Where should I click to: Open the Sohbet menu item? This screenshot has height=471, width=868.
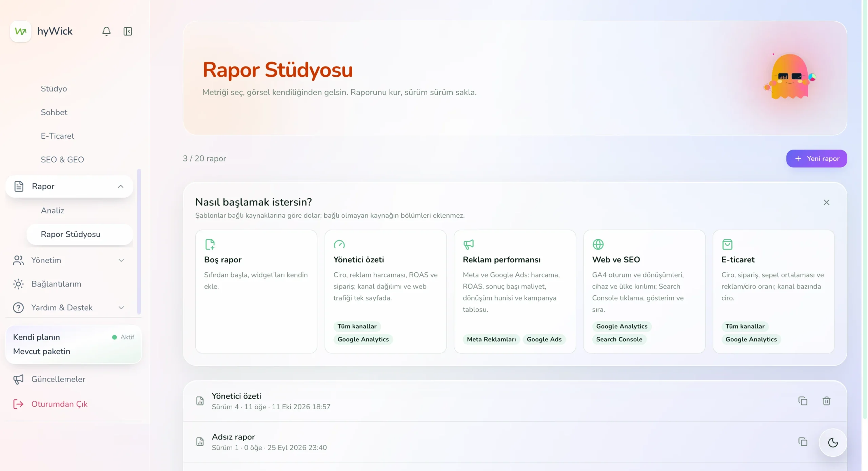point(54,112)
